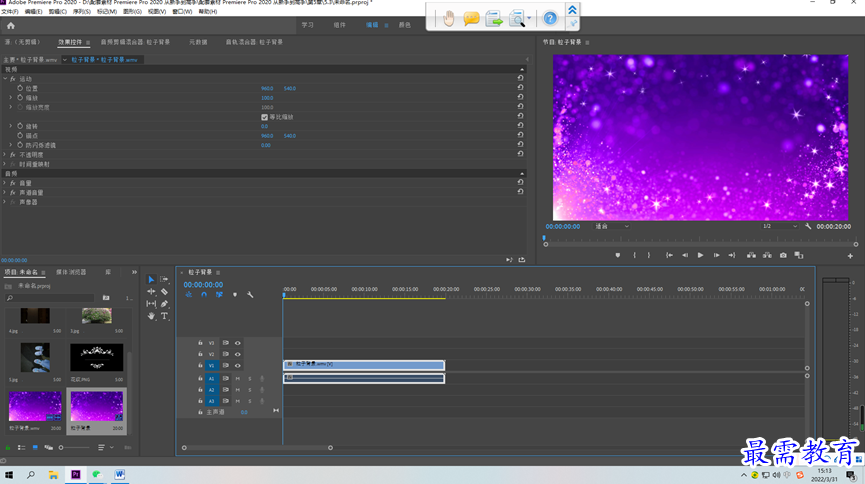Open Program monitor wrench settings

click(x=808, y=226)
